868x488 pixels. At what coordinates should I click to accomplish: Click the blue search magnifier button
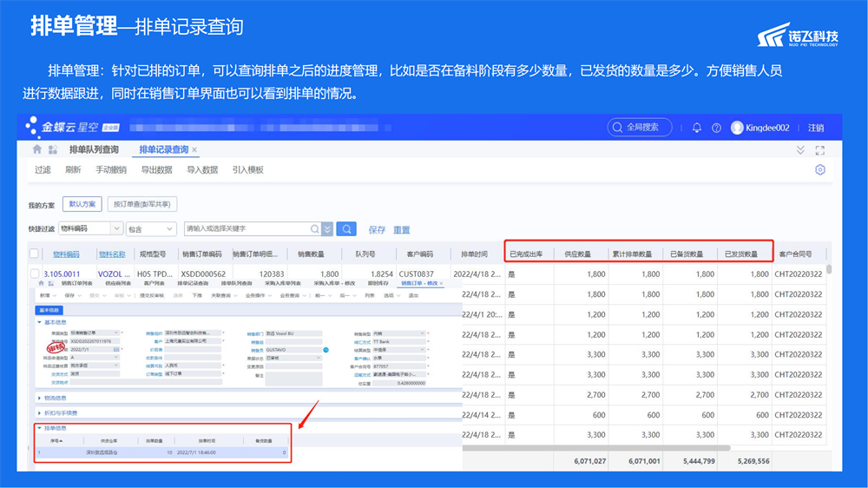346,228
